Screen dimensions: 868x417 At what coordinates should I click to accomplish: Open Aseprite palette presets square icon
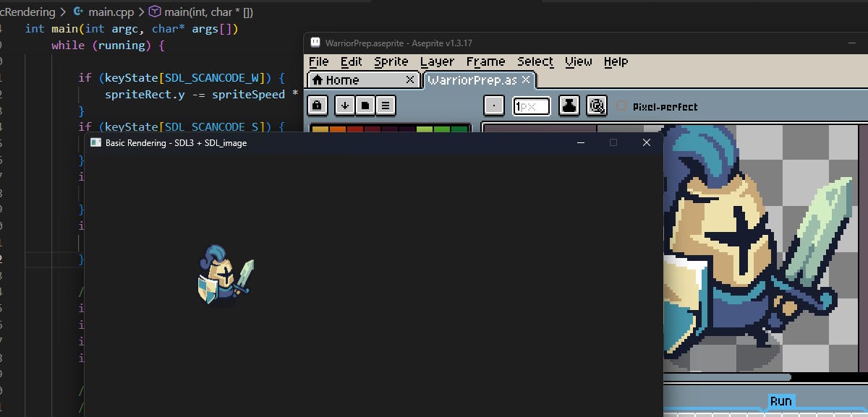pos(365,106)
